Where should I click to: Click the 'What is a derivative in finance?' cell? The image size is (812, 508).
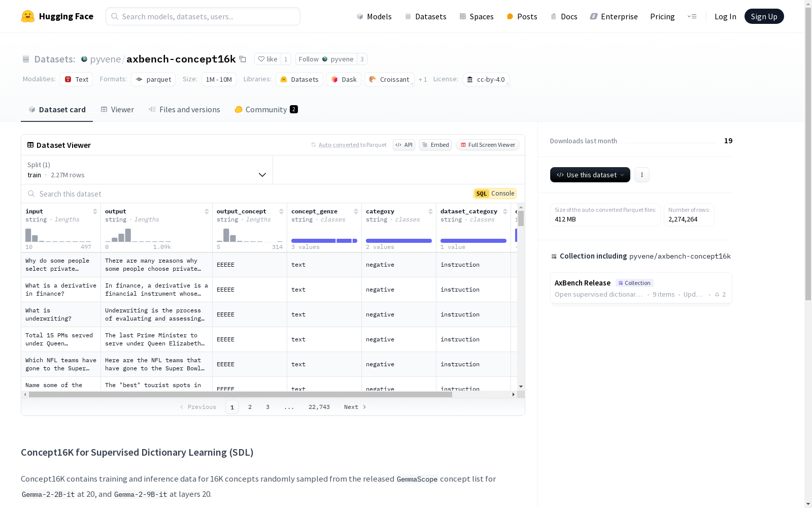pos(61,290)
